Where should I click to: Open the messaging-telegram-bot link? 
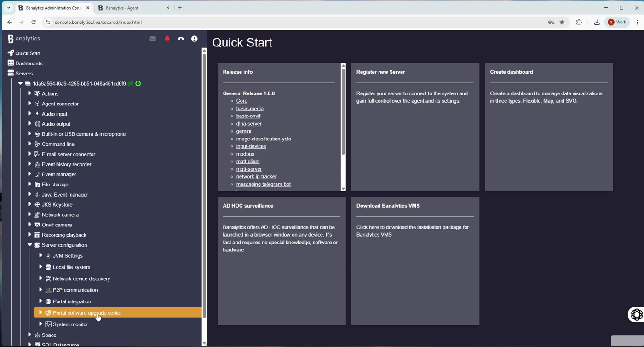pos(264,184)
